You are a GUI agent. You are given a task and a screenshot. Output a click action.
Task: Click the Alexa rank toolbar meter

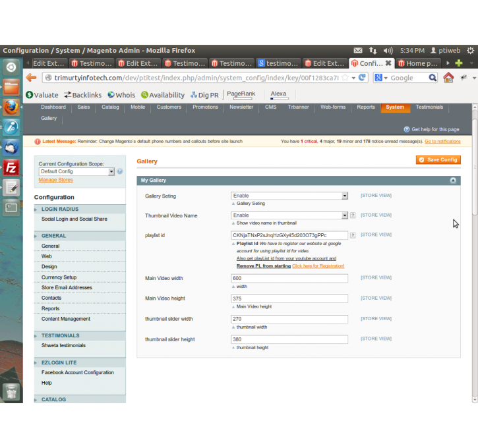279,95
